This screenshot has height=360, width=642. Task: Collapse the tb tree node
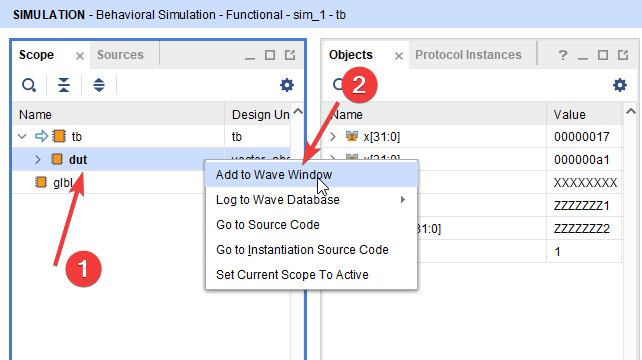pyautogui.click(x=23, y=136)
